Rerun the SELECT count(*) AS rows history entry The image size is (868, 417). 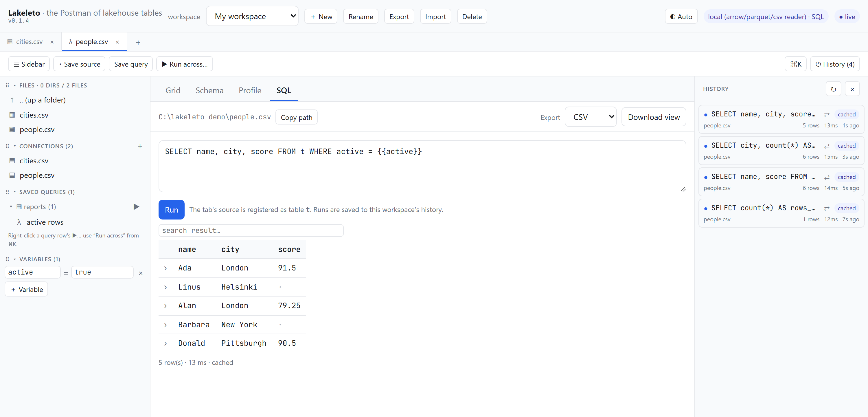(x=827, y=209)
